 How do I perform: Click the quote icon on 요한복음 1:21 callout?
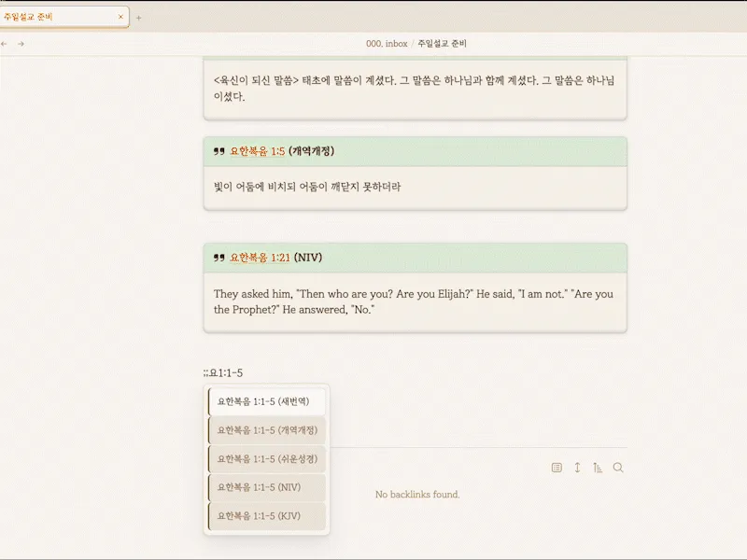219,258
